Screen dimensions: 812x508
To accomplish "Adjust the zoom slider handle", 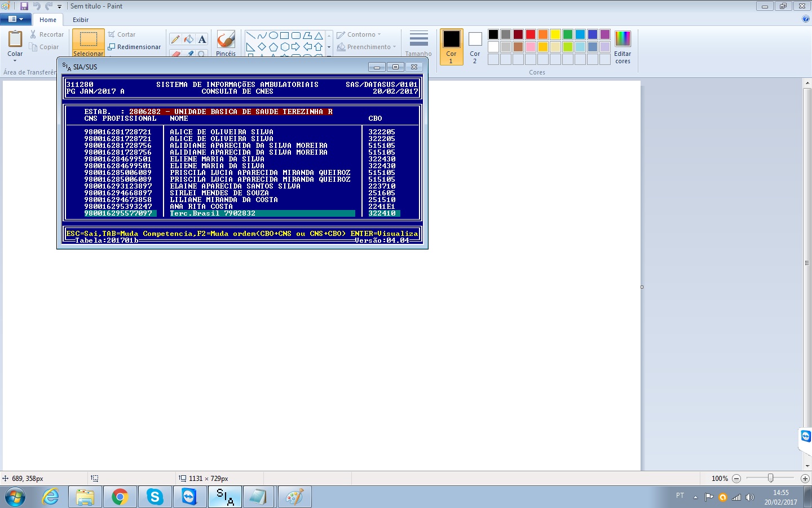I will point(770,478).
